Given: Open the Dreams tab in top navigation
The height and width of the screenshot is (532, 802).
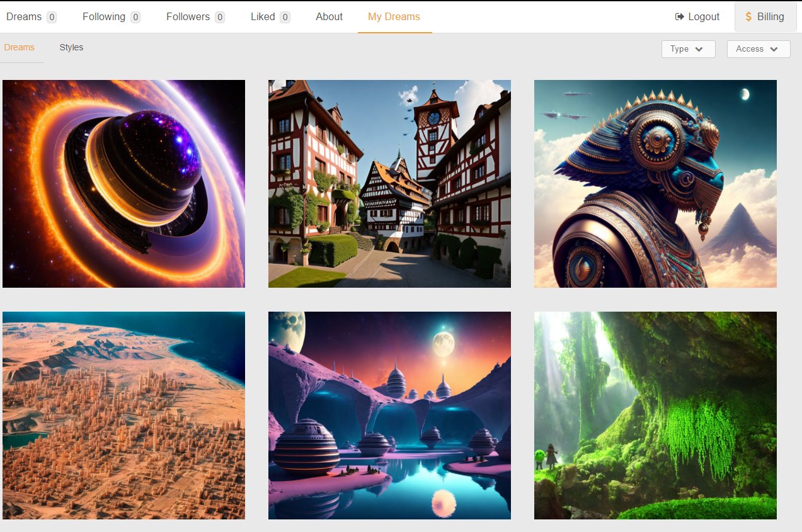Looking at the screenshot, I should coord(24,17).
